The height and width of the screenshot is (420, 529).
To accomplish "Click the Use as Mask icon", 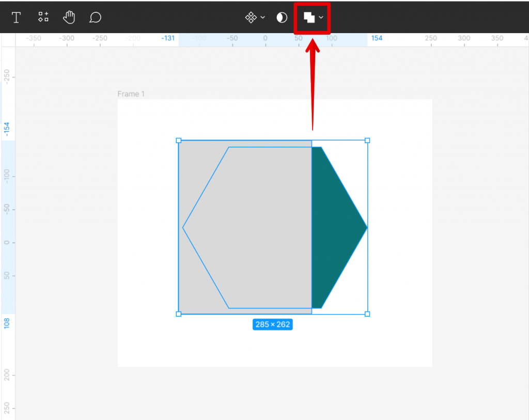I will 282,17.
